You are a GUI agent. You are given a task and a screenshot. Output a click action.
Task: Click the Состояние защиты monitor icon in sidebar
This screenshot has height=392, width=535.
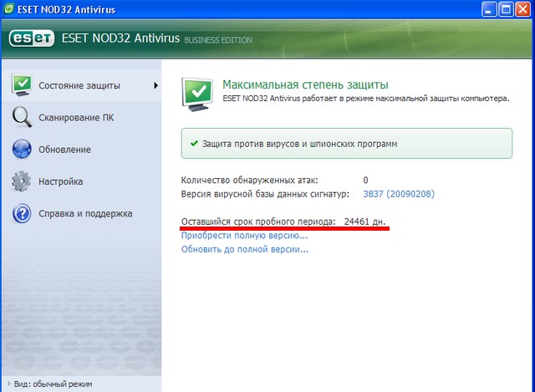pos(22,85)
